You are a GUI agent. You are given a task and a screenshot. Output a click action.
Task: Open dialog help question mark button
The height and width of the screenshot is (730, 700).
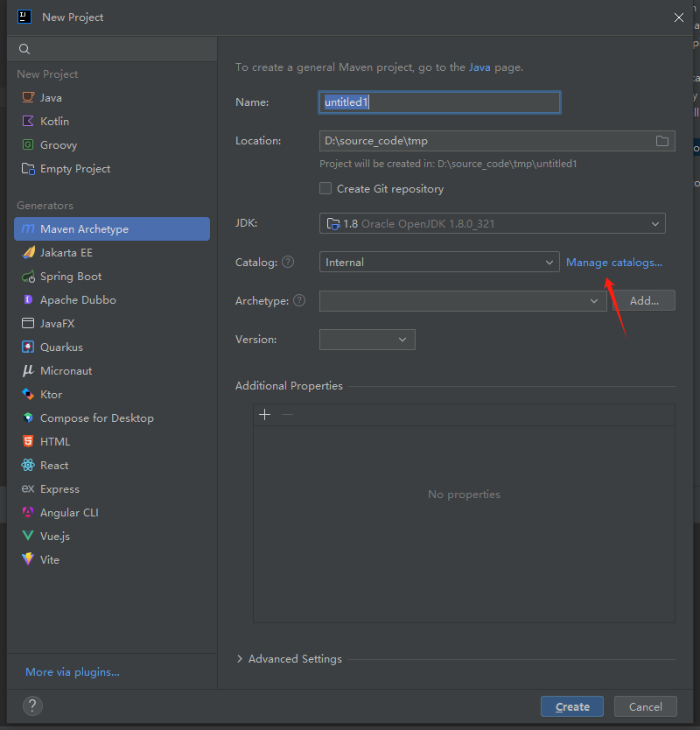point(32,705)
